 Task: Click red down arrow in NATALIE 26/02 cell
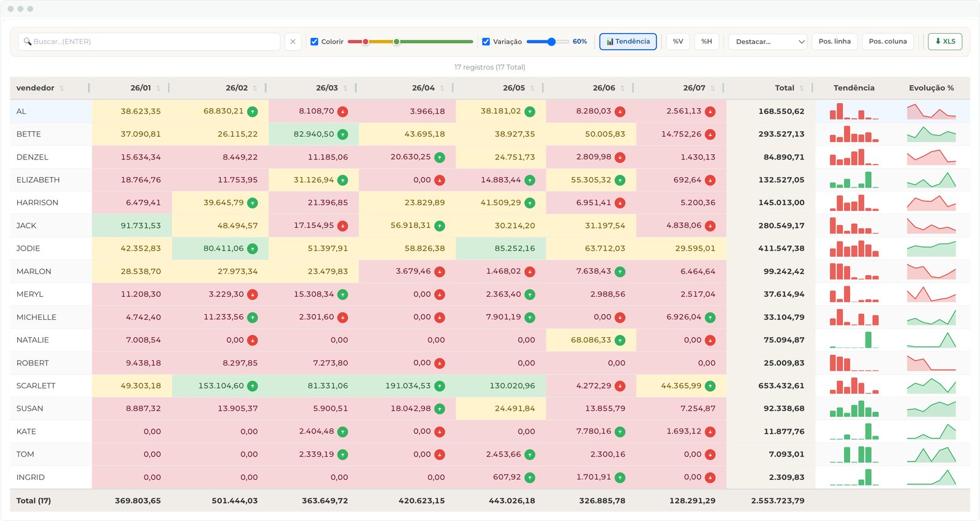(252, 340)
